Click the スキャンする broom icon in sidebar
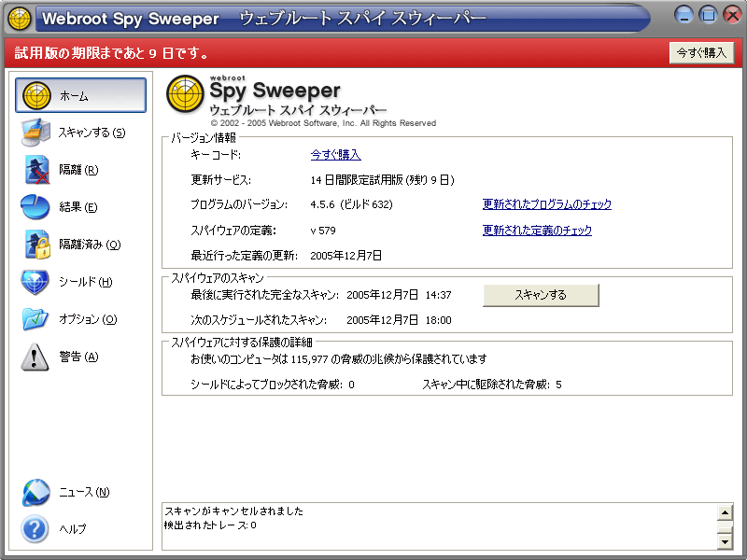The image size is (747, 560). pos(35,133)
